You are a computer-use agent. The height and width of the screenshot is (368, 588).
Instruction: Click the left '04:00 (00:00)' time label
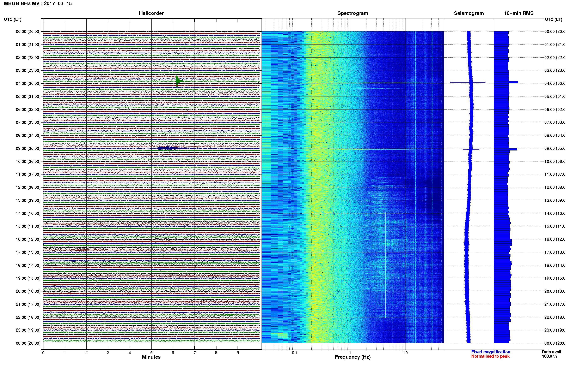click(28, 83)
